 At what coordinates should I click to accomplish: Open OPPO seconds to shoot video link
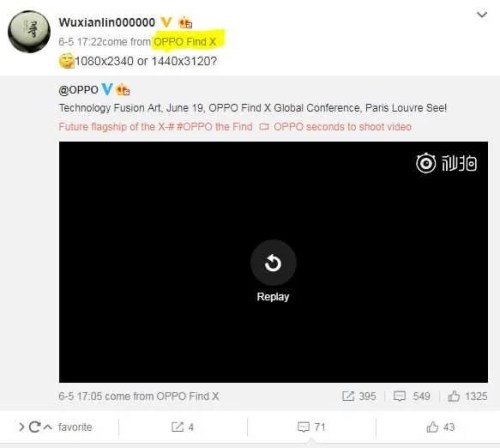pyautogui.click(x=335, y=127)
